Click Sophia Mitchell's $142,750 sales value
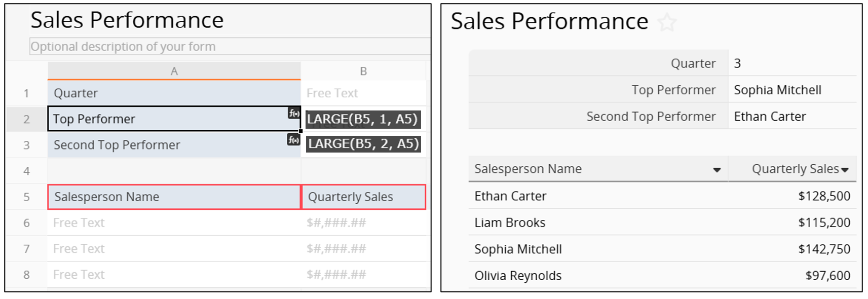The height and width of the screenshot is (299, 868). coord(824,249)
